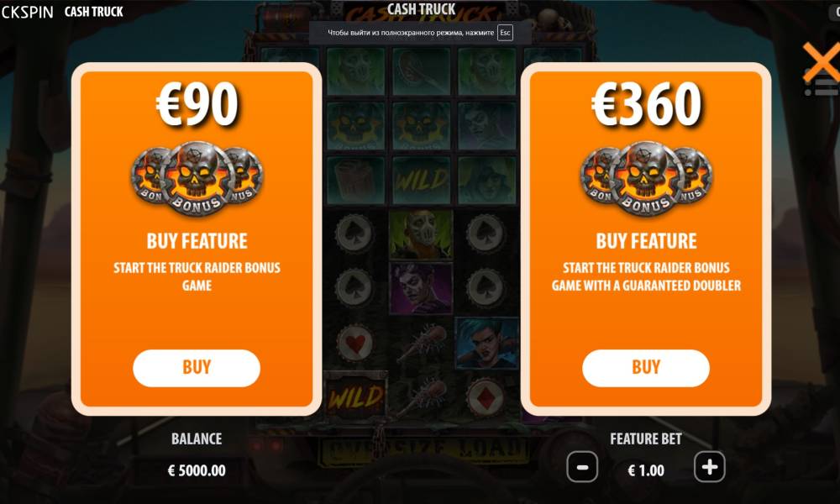Click the €90 price heading
The width and height of the screenshot is (840, 504).
point(197,104)
